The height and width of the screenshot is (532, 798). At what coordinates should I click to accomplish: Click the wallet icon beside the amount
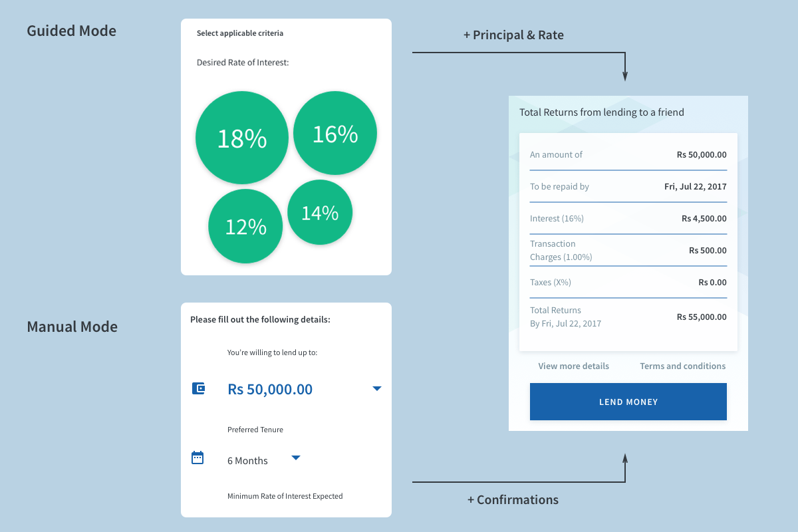198,388
